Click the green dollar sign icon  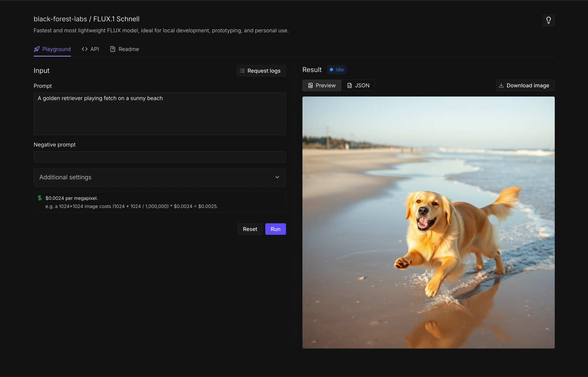click(x=40, y=198)
